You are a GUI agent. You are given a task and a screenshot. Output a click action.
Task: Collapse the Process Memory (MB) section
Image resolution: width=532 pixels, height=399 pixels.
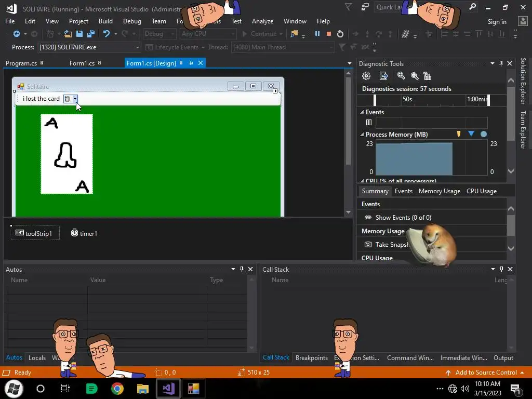click(x=362, y=135)
